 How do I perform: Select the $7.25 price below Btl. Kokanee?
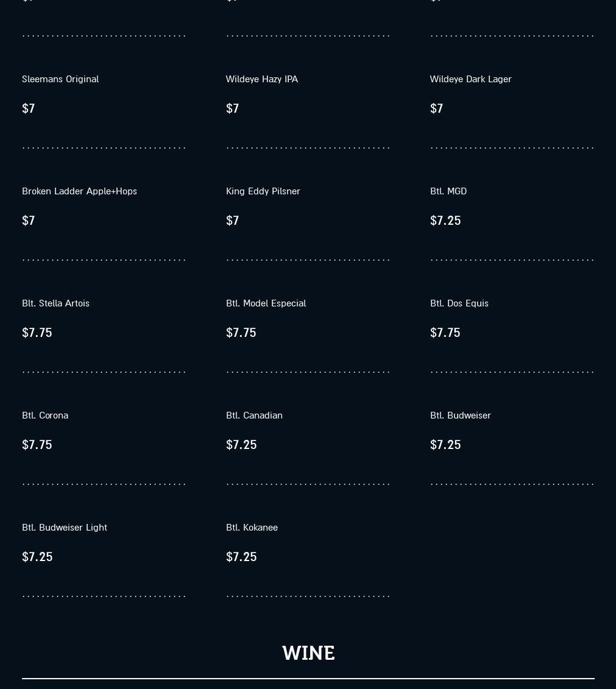pyautogui.click(x=241, y=557)
